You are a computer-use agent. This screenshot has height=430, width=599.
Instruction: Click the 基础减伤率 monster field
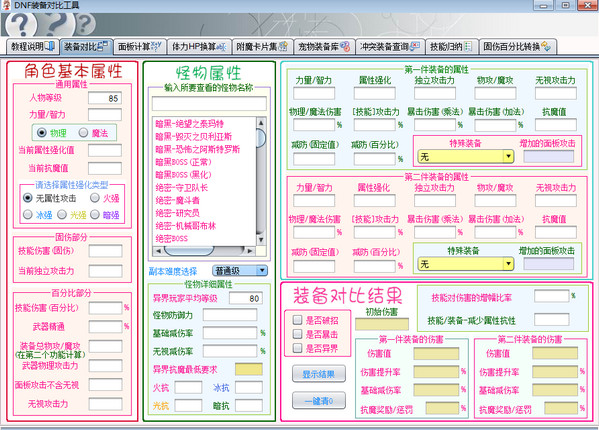click(230, 333)
